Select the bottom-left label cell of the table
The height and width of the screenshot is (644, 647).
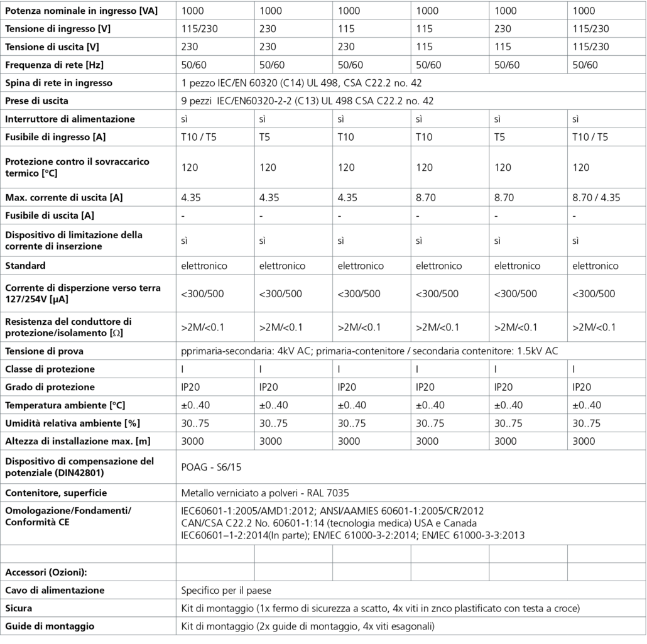pos(88,626)
